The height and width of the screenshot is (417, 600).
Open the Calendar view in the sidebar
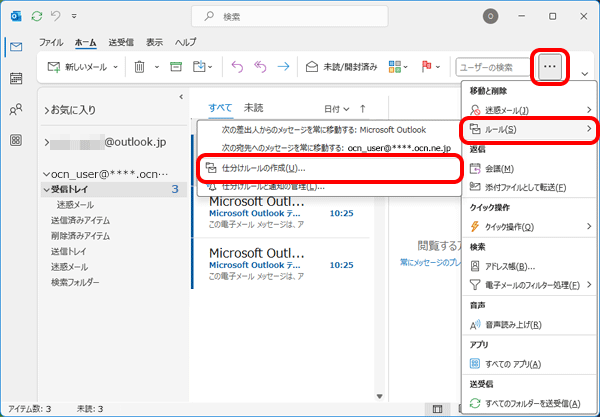(x=16, y=78)
